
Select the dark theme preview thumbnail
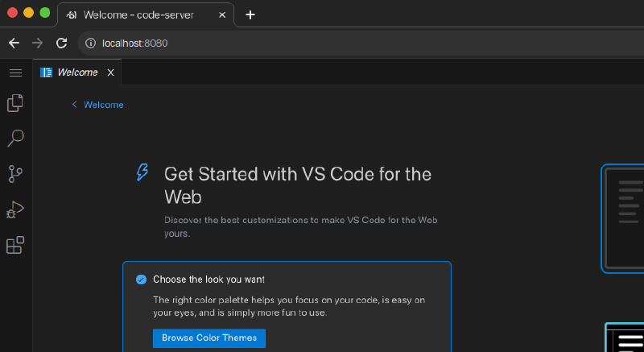624,218
